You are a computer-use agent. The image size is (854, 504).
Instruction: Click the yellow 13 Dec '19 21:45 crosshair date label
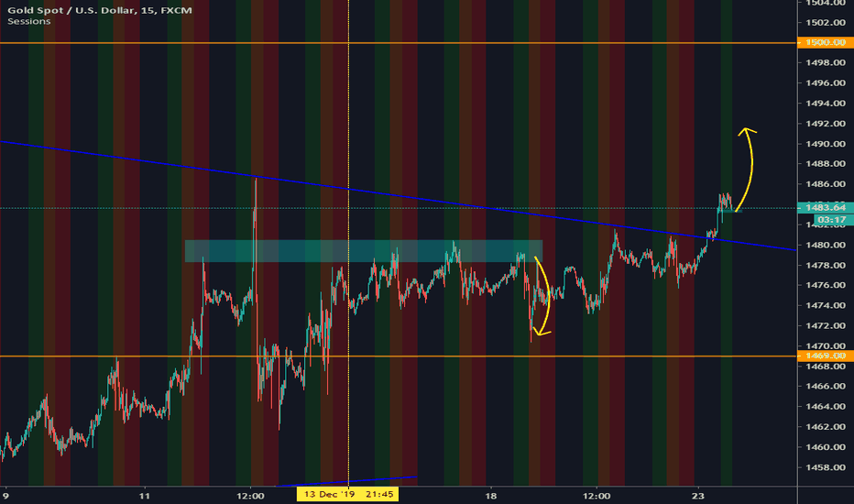point(348,494)
